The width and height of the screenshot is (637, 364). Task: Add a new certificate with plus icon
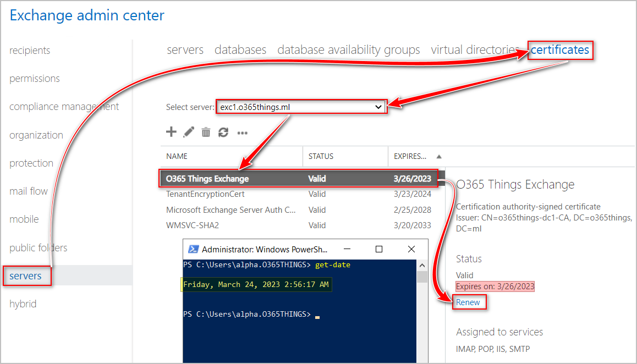point(172,132)
